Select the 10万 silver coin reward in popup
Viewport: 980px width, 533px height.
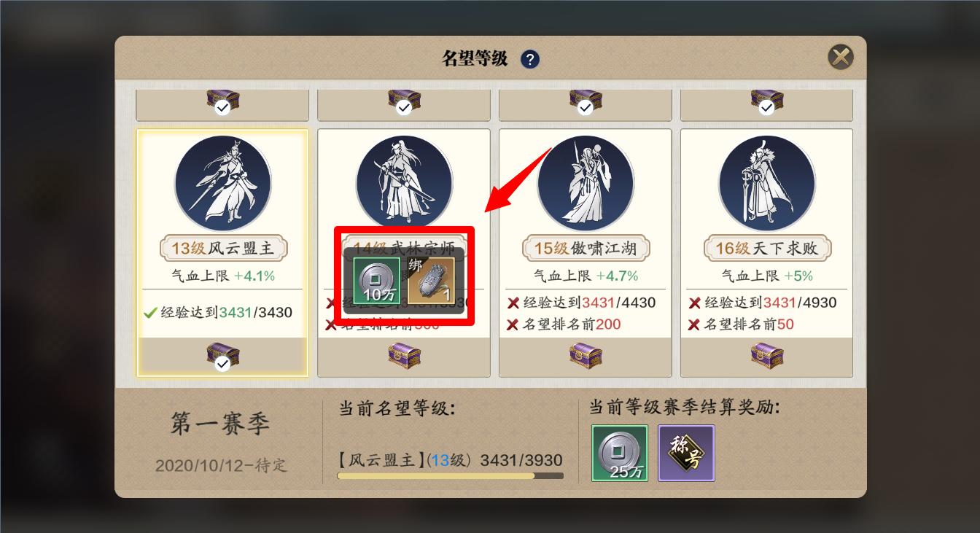click(x=376, y=281)
